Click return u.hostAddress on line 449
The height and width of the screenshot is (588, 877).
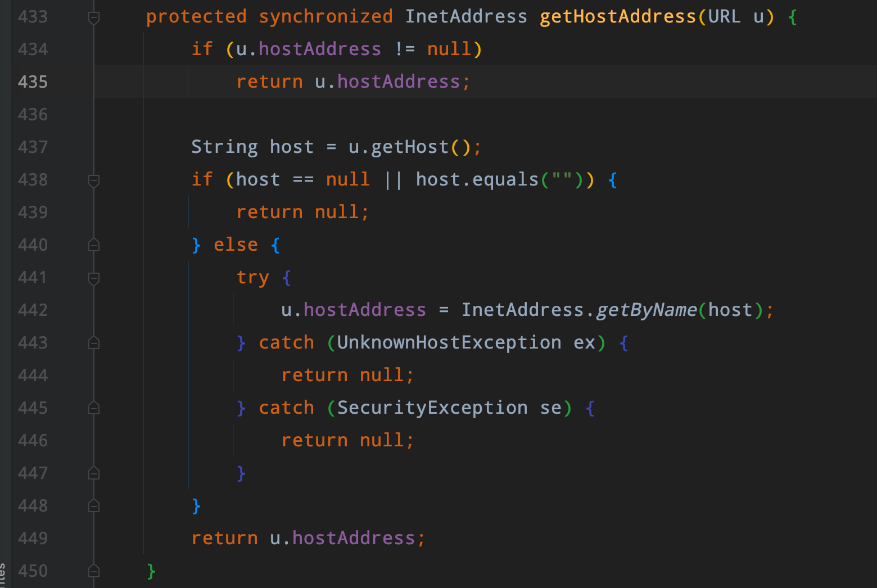pyautogui.click(x=306, y=538)
